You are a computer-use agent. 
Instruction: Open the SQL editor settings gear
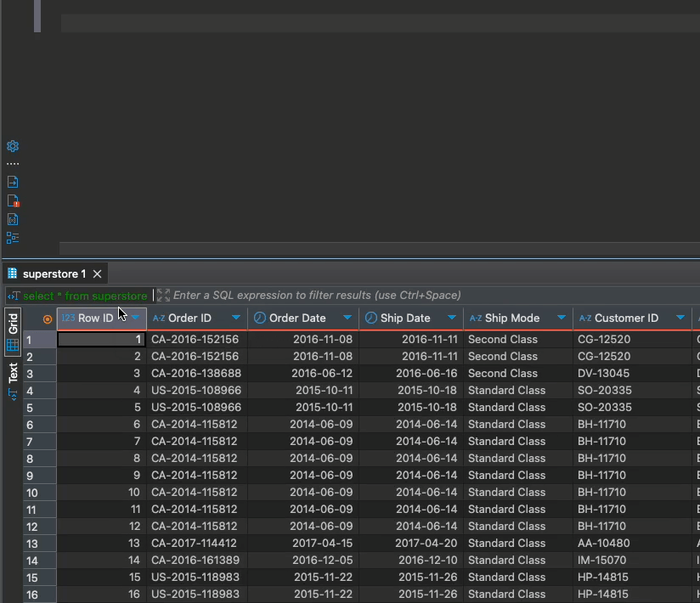click(13, 146)
